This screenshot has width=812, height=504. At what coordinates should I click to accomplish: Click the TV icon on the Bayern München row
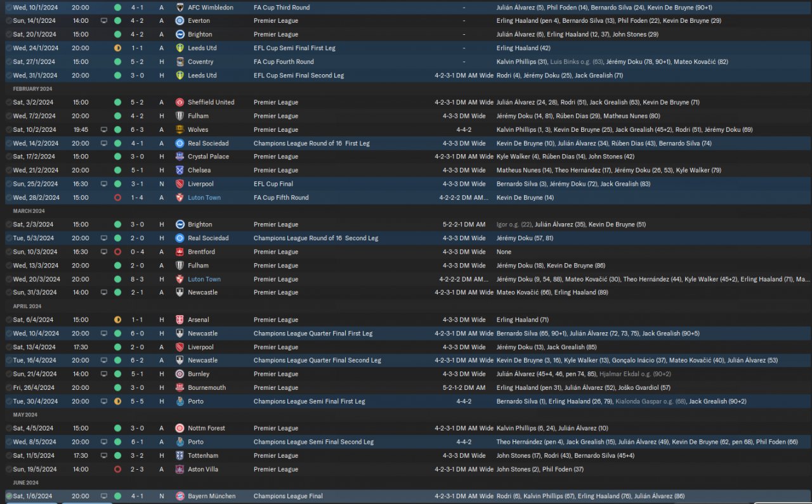[x=104, y=496]
